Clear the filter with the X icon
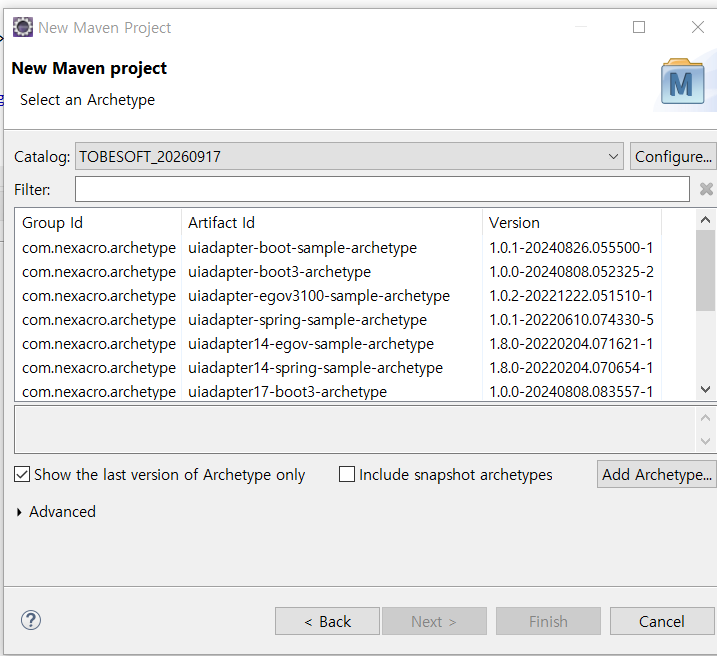Screen dimensions: 717x656 coord(706,189)
